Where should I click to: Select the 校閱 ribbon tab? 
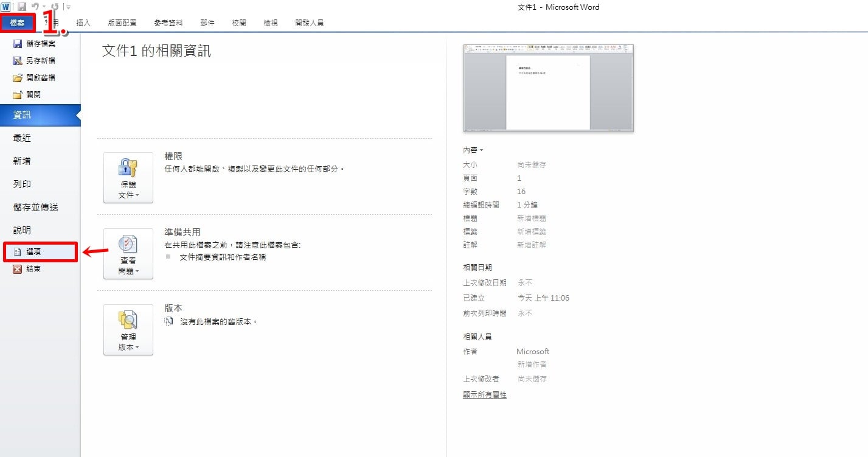pos(239,23)
